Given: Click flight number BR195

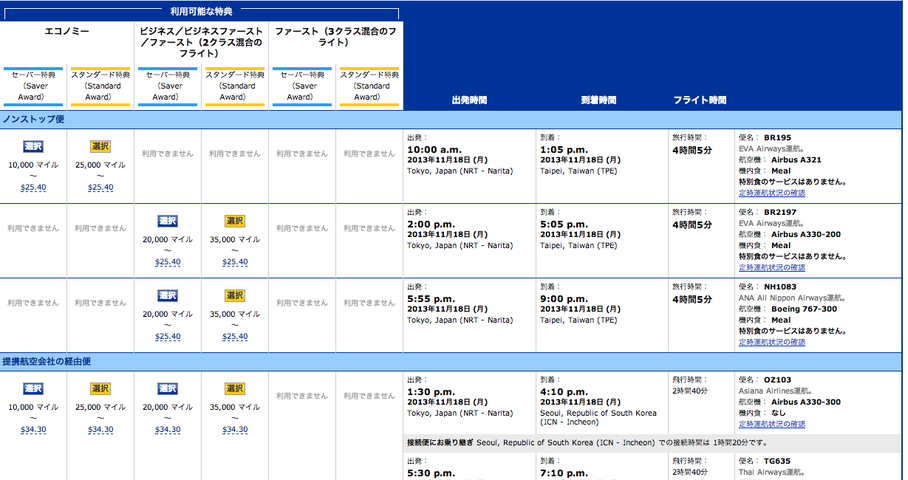Looking at the screenshot, I should (x=778, y=138).
